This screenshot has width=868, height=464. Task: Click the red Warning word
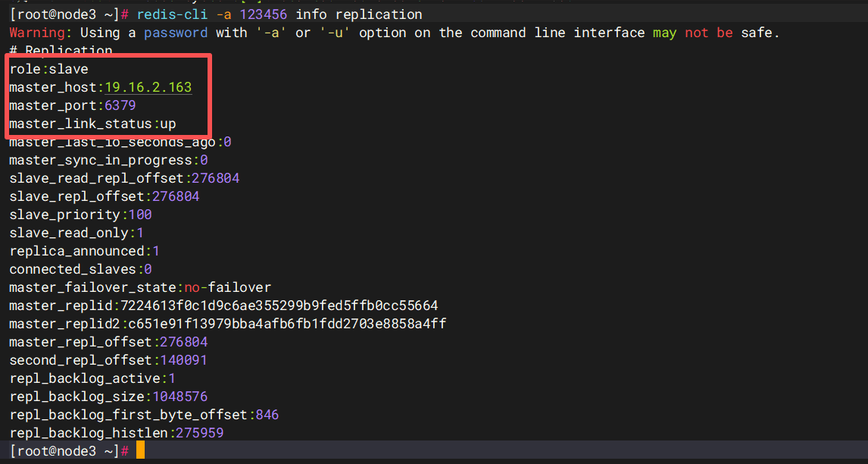pyautogui.click(x=37, y=33)
